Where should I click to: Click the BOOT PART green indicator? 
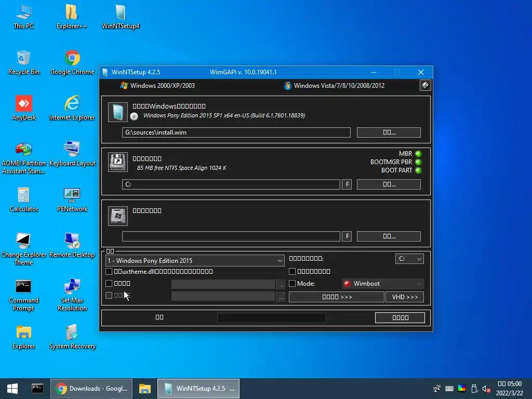(418, 170)
